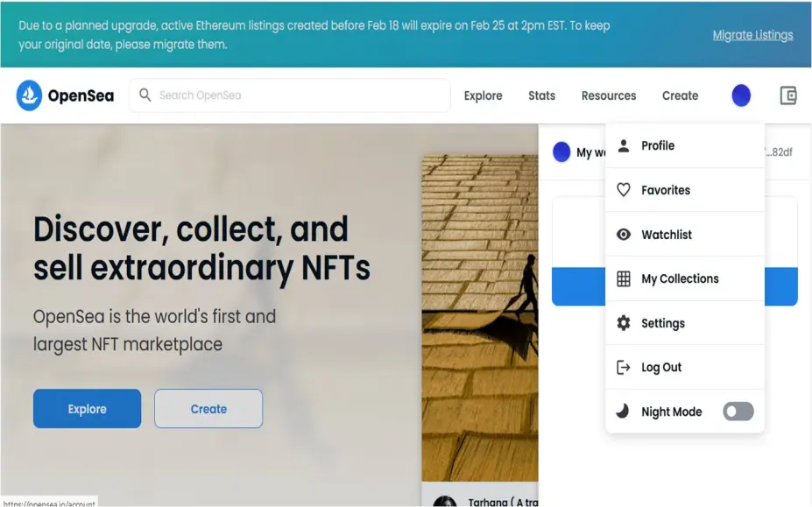Click the Migrate Listings link

pos(752,35)
